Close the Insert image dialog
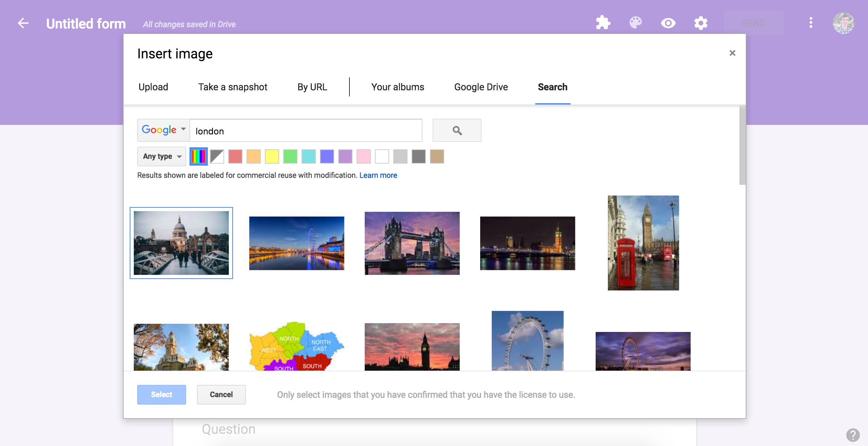The width and height of the screenshot is (868, 446). (732, 53)
